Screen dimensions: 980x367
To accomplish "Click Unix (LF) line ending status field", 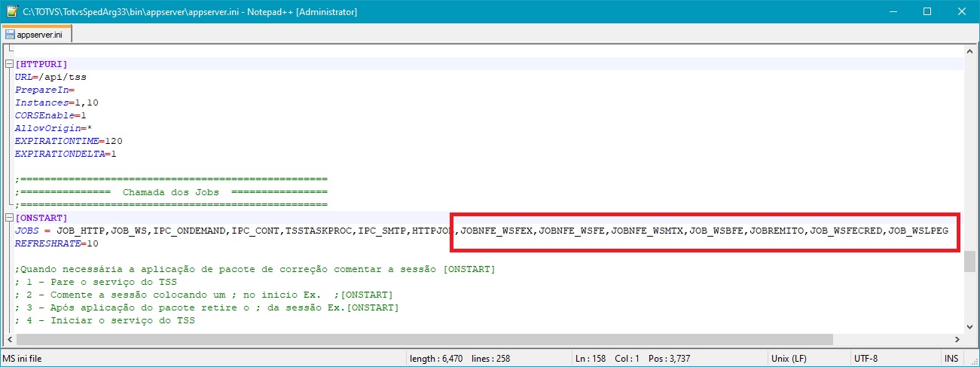I will click(x=790, y=359).
